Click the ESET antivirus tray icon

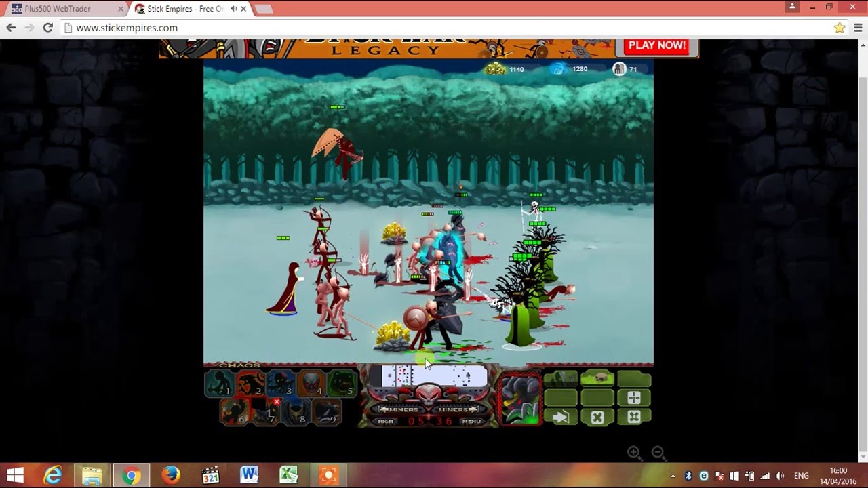703,476
